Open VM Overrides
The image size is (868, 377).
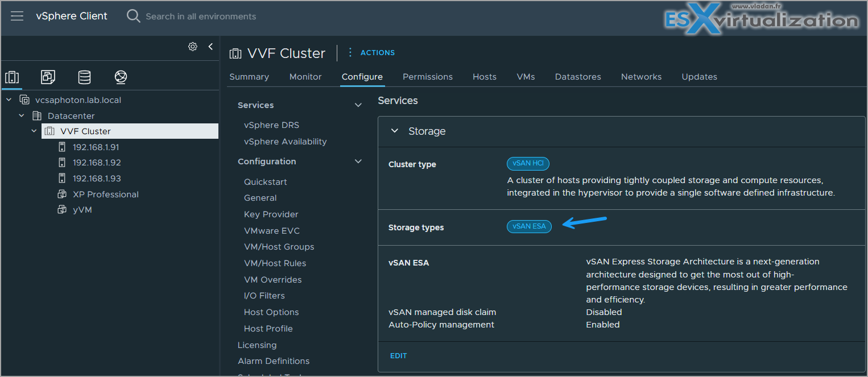pyautogui.click(x=273, y=280)
